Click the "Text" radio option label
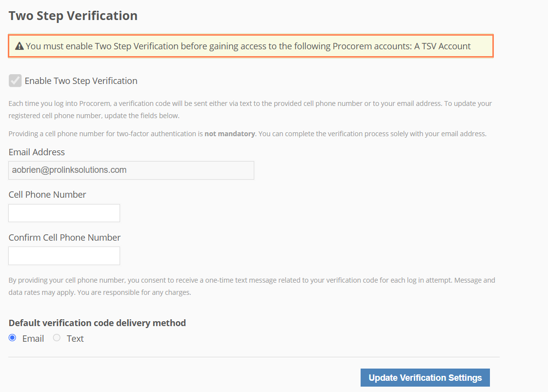The image size is (548, 392). click(x=75, y=339)
